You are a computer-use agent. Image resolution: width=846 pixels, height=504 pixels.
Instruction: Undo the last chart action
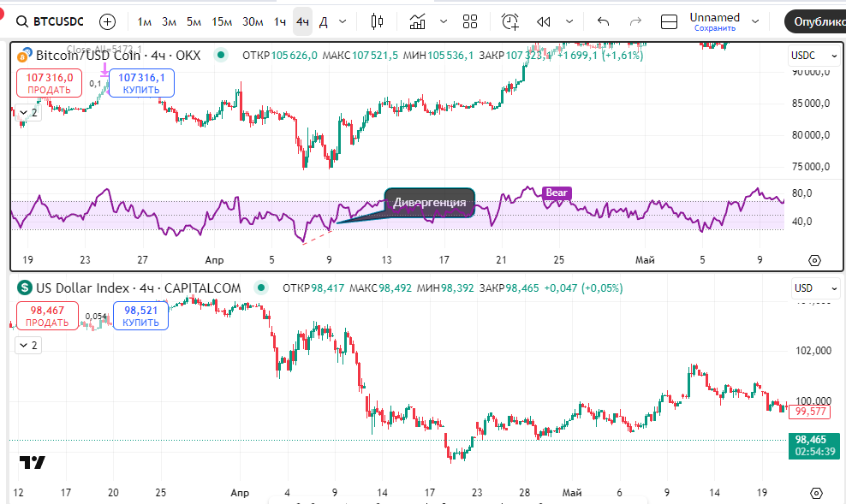pyautogui.click(x=603, y=21)
